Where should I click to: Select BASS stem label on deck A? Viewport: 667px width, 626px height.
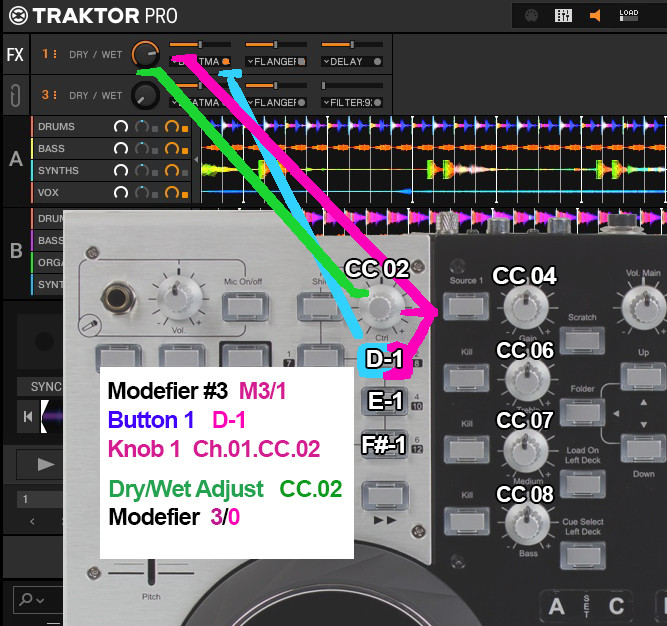[51, 148]
